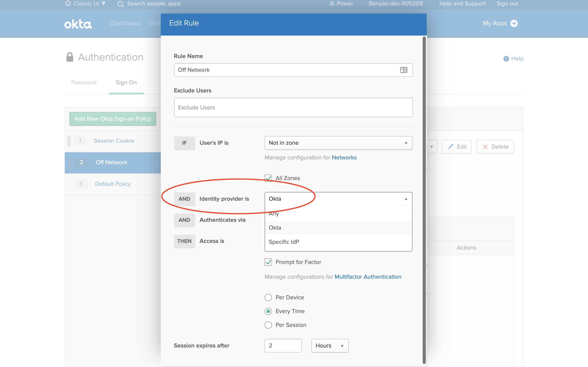Open the Multifactor Authentication link

(x=368, y=277)
